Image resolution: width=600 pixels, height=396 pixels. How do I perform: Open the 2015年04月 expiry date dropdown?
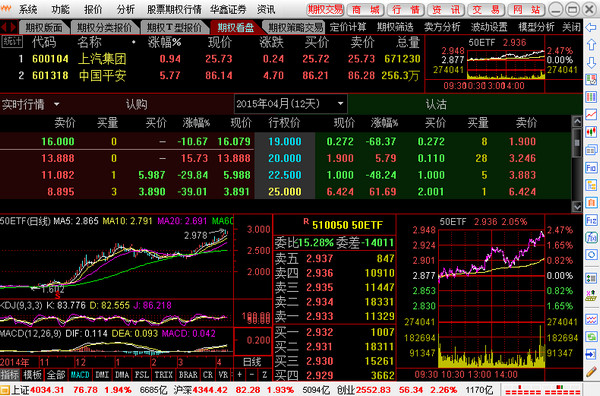[290, 104]
